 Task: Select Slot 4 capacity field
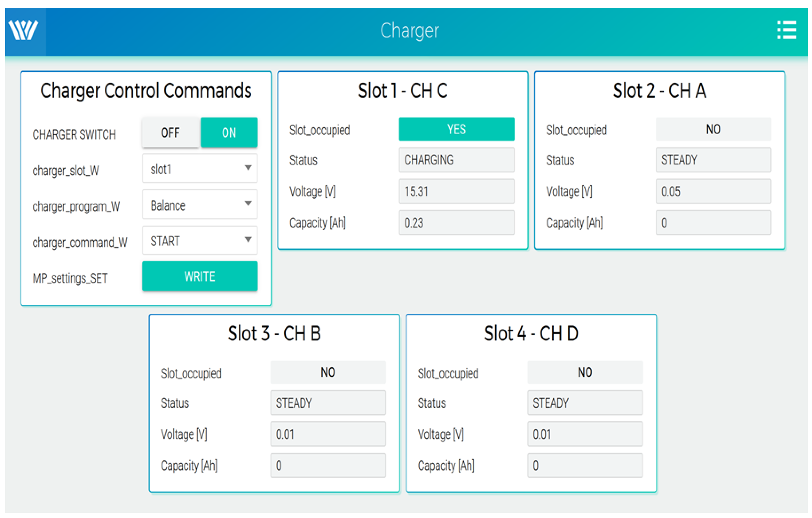point(585,465)
